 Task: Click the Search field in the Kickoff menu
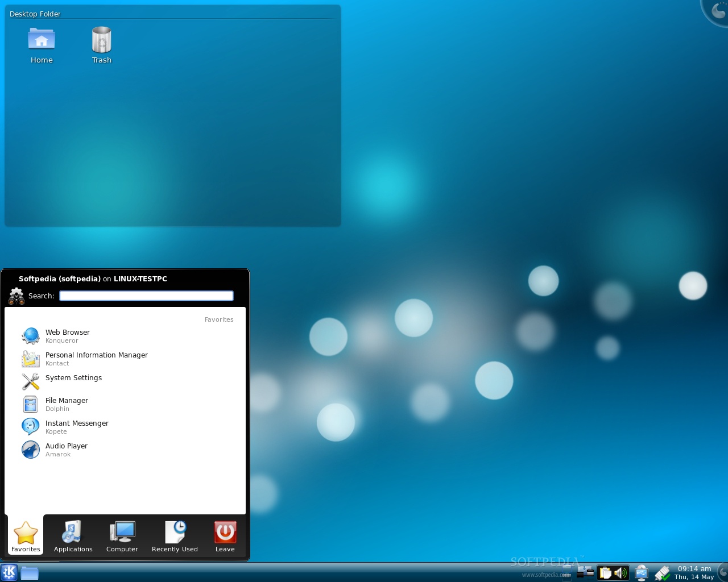[x=146, y=296]
